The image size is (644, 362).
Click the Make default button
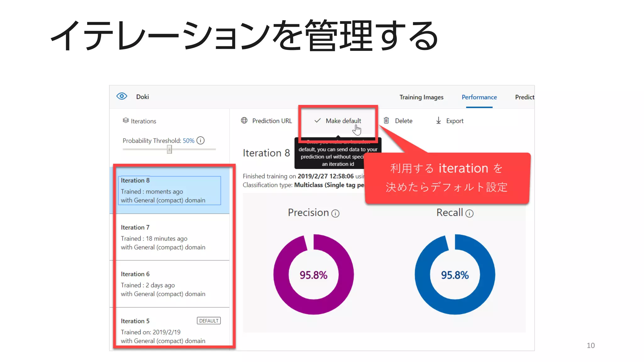pos(338,121)
